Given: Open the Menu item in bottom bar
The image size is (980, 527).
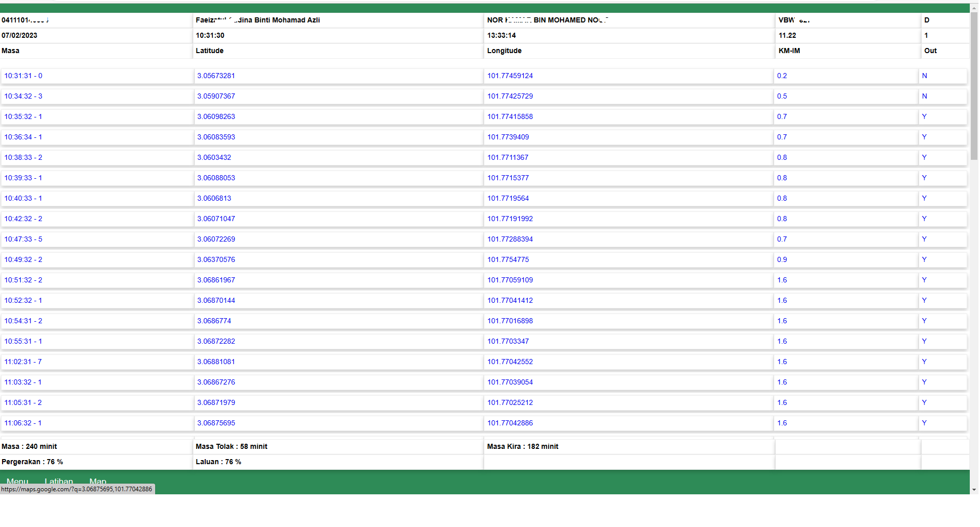Looking at the screenshot, I should [17, 481].
